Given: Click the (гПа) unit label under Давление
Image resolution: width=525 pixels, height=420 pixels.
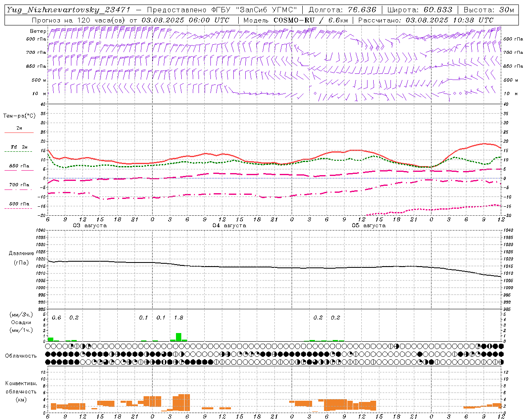Looking at the screenshot, I should (21, 263).
